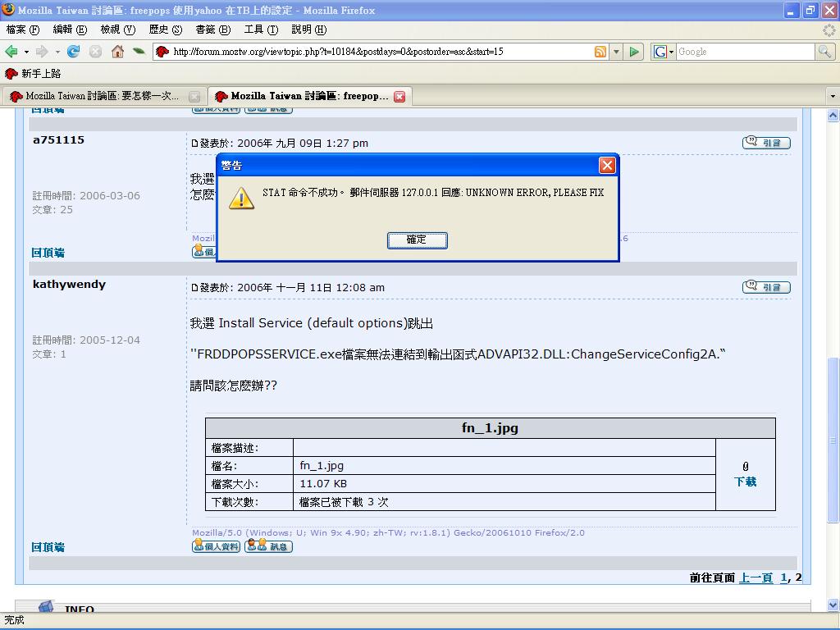Jump to page 1 link

(x=783, y=577)
